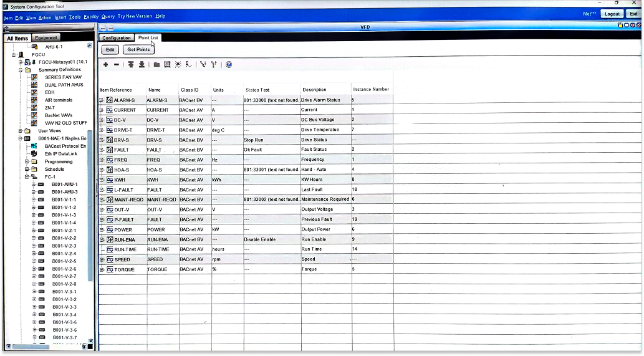Viewport: 644px width, 356px height.
Task: Expand the DRIVE-T row in point list
Action: 102,130
